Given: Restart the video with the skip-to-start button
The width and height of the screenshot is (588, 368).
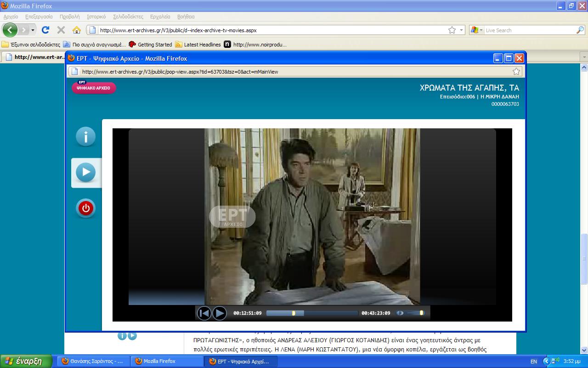Looking at the screenshot, I should pos(204,313).
